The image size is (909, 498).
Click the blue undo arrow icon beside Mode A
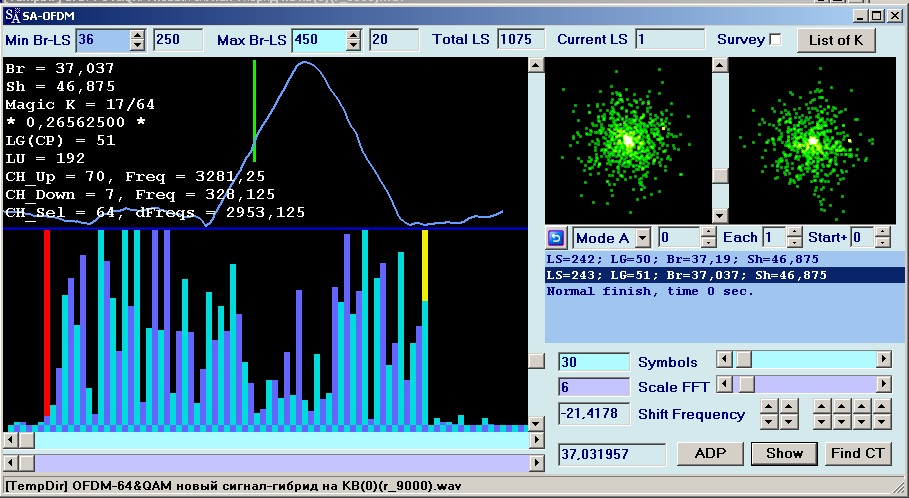click(556, 238)
